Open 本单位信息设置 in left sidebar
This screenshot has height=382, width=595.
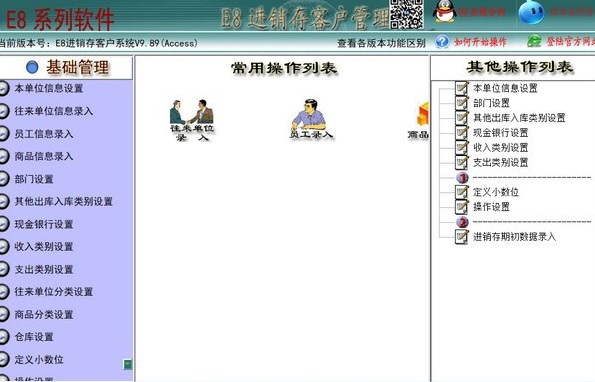pos(49,88)
